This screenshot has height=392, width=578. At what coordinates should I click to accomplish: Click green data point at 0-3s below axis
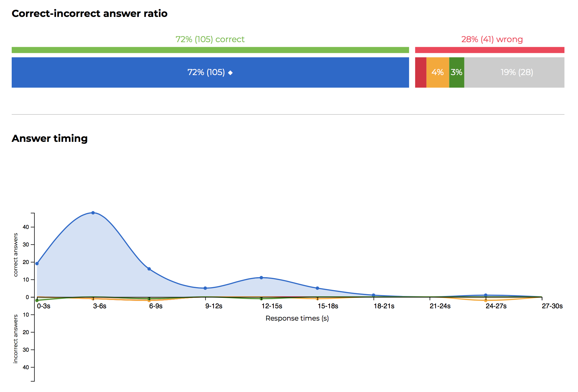[37, 300]
